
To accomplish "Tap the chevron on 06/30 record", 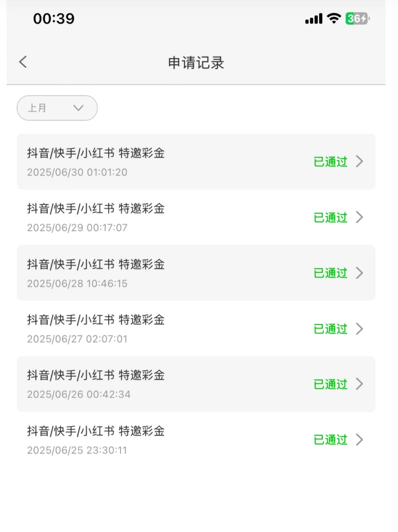I will tap(359, 162).
